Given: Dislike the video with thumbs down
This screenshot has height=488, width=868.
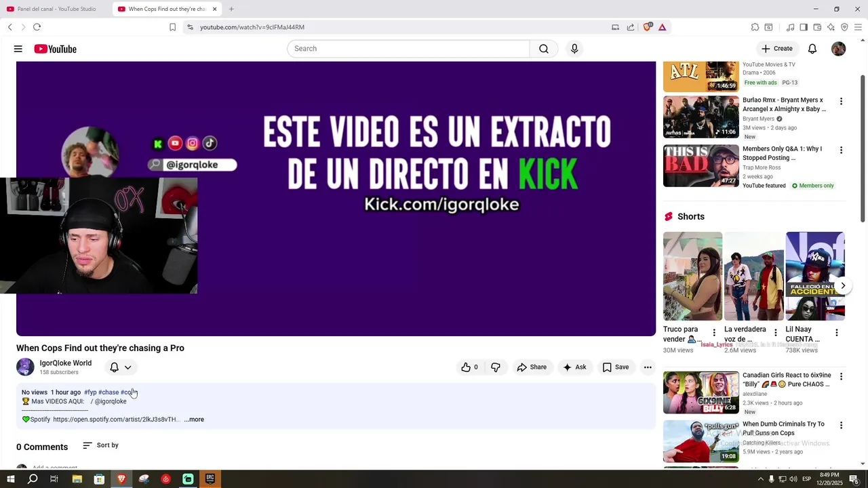Looking at the screenshot, I should tap(496, 367).
